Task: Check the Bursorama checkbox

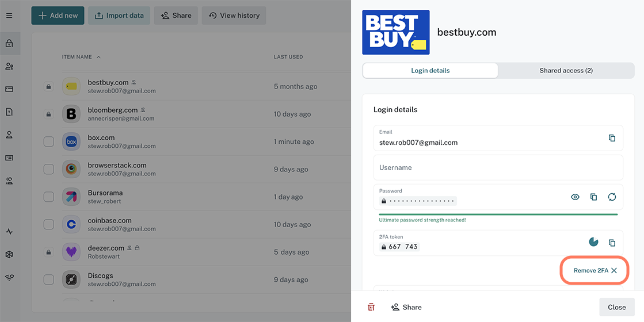Action: 48,197
